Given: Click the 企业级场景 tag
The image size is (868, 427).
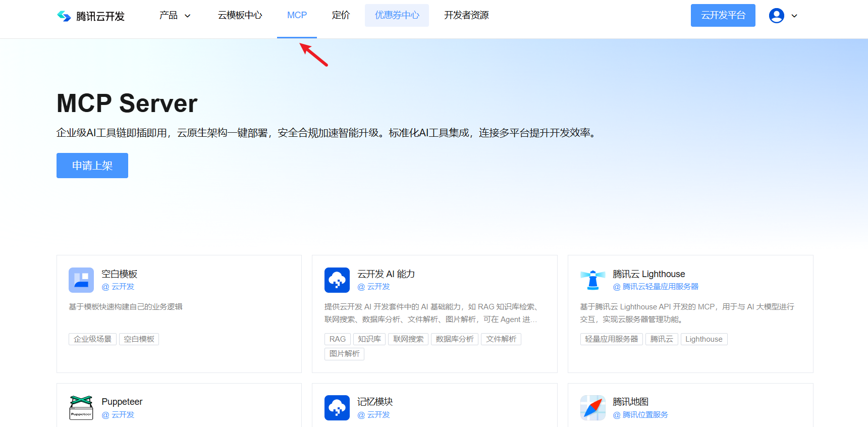Looking at the screenshot, I should tap(92, 339).
